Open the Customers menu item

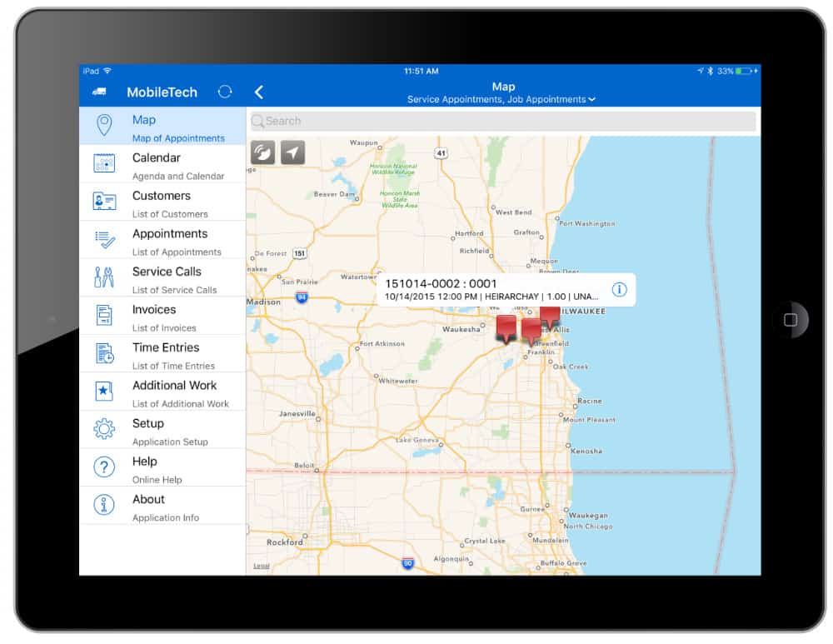tap(162, 202)
